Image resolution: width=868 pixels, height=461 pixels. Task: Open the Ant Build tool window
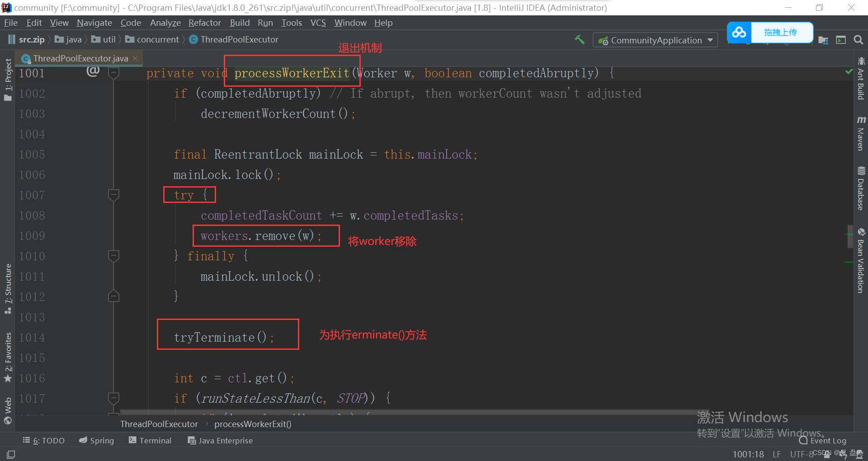(x=861, y=78)
